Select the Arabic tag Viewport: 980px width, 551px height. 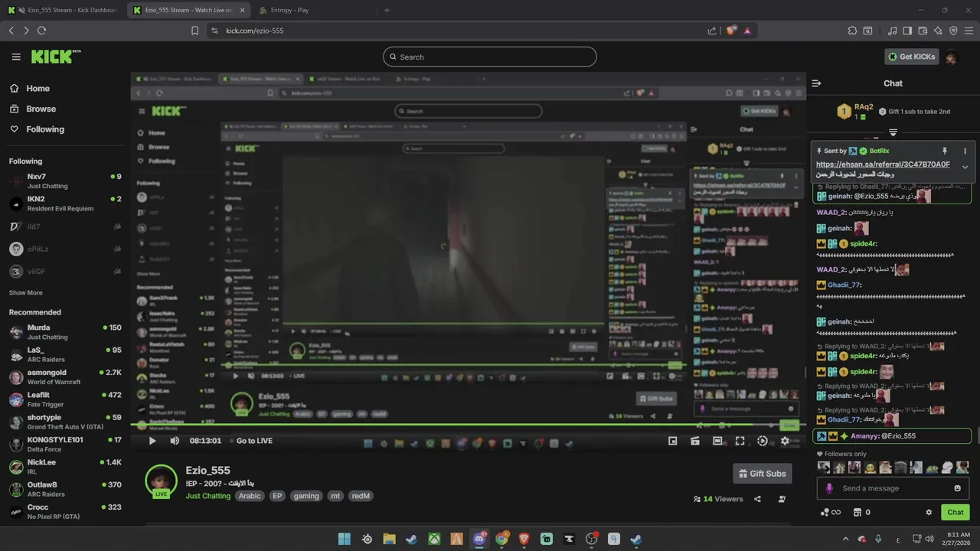tap(250, 496)
